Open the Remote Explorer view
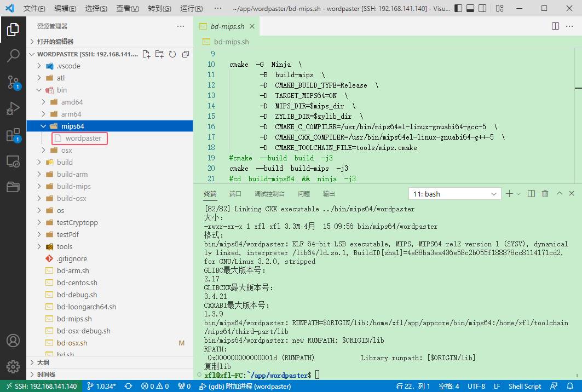This screenshot has height=392, width=582. (x=13, y=162)
